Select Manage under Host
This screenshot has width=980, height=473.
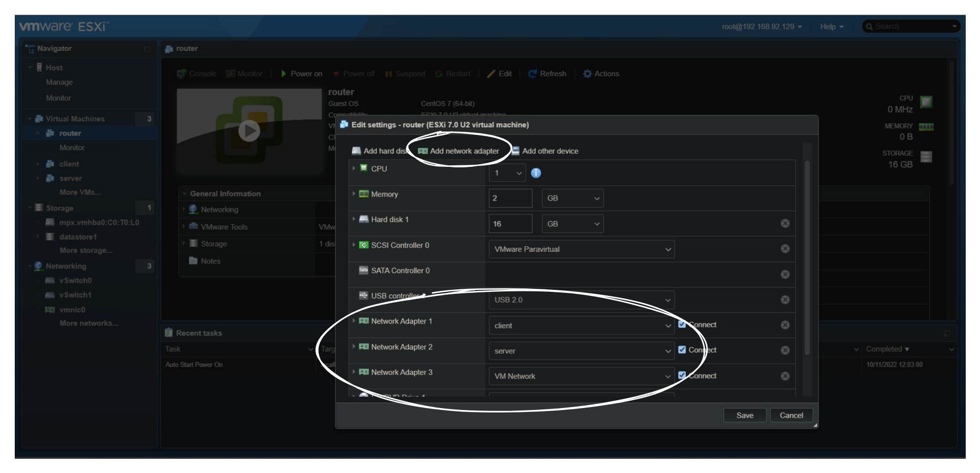point(60,82)
